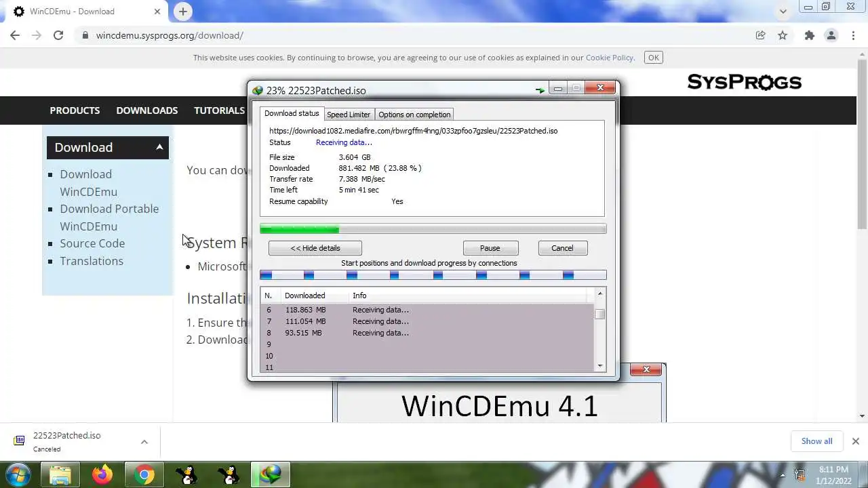This screenshot has height=488, width=868.
Task: Click the address bar URL
Action: pyautogui.click(x=170, y=35)
